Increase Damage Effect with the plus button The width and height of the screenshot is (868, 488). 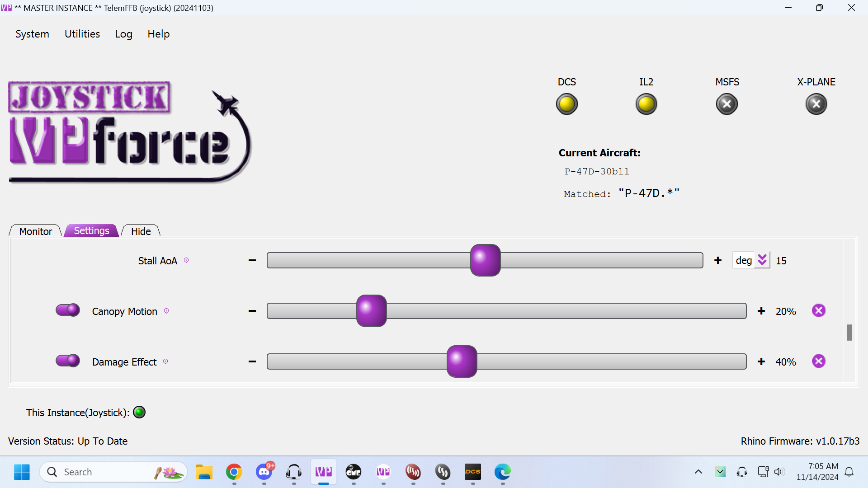pos(761,361)
